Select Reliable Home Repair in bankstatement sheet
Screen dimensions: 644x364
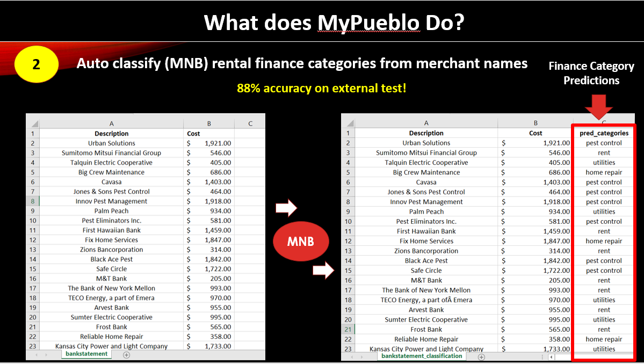(111, 337)
